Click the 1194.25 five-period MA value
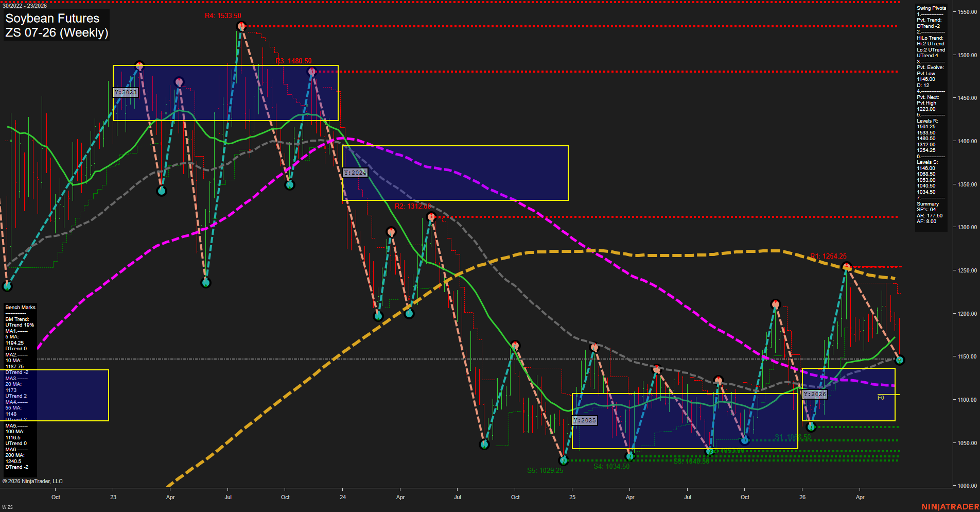980x512 pixels. [x=14, y=343]
